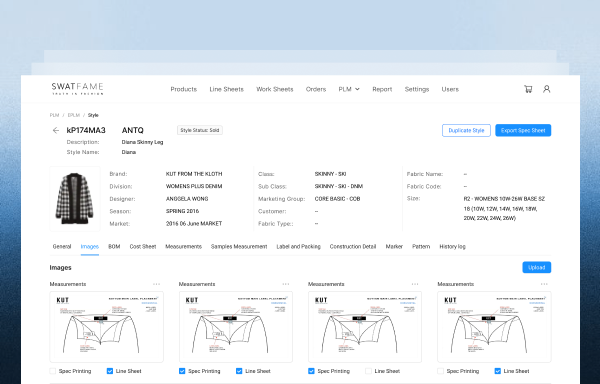Click the Duplicate Style button
This screenshot has height=384, width=600.
[466, 130]
